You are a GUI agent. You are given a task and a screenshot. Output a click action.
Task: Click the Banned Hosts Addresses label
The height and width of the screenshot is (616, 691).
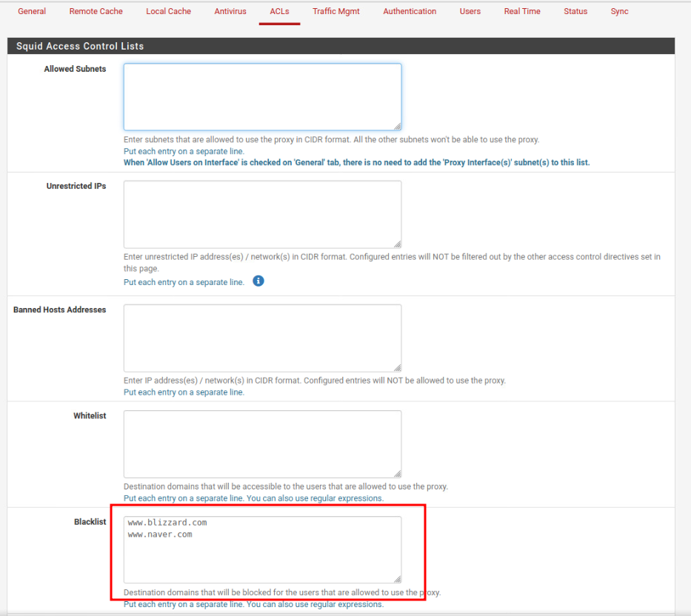tap(59, 309)
